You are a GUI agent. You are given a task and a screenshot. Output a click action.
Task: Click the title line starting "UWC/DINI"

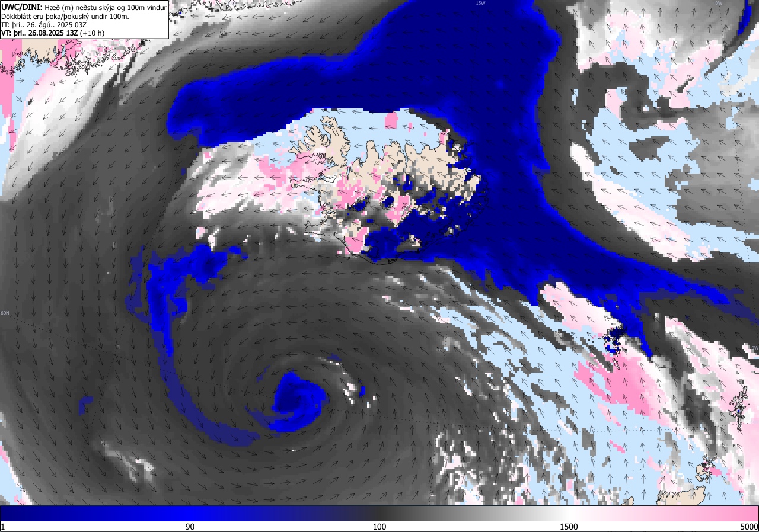(84, 7)
